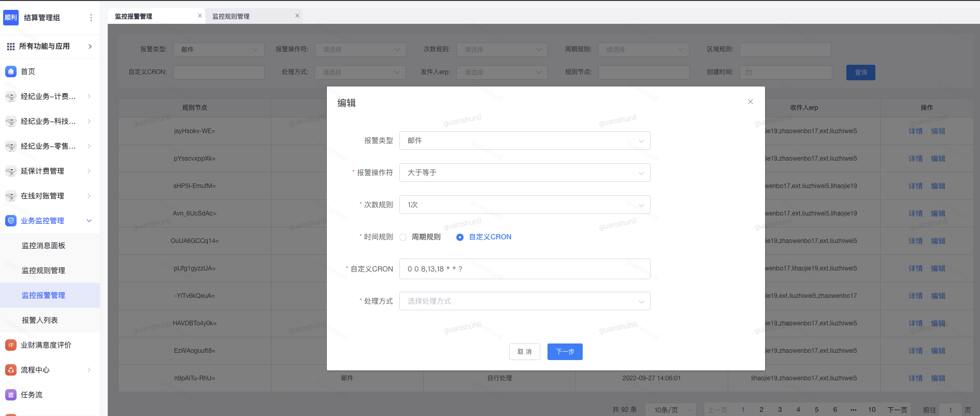
Task: Click the 自定义CRON expression input field in dialog
Action: point(524,269)
